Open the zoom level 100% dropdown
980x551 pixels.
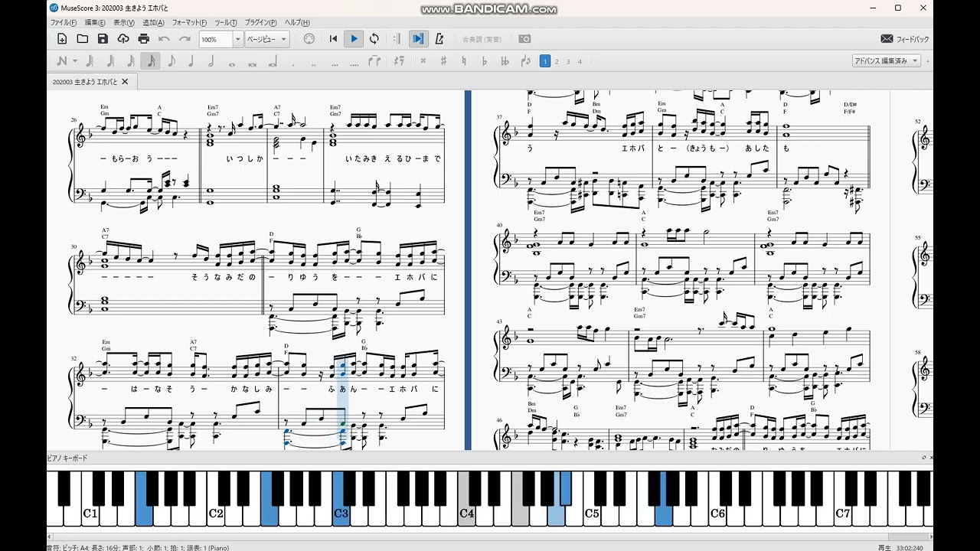(x=238, y=39)
